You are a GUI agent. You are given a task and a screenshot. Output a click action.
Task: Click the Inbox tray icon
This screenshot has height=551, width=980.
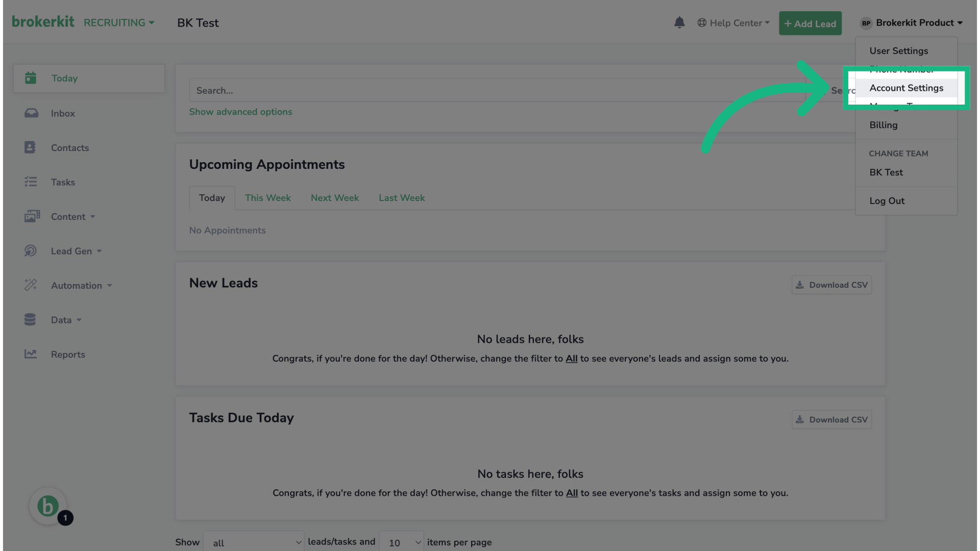coord(31,113)
